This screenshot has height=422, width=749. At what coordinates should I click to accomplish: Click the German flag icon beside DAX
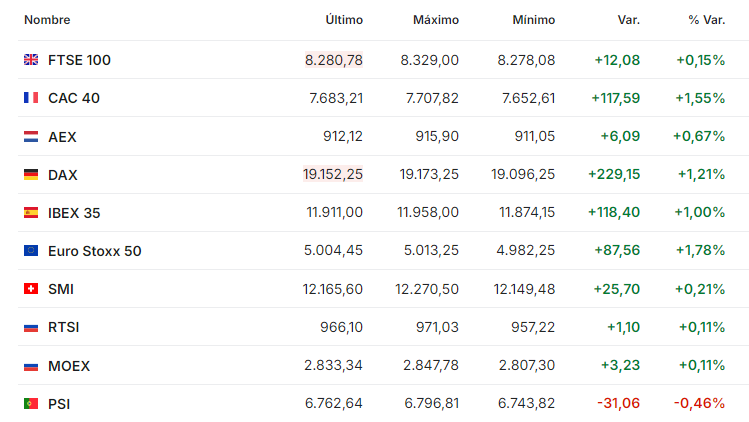coord(31,174)
